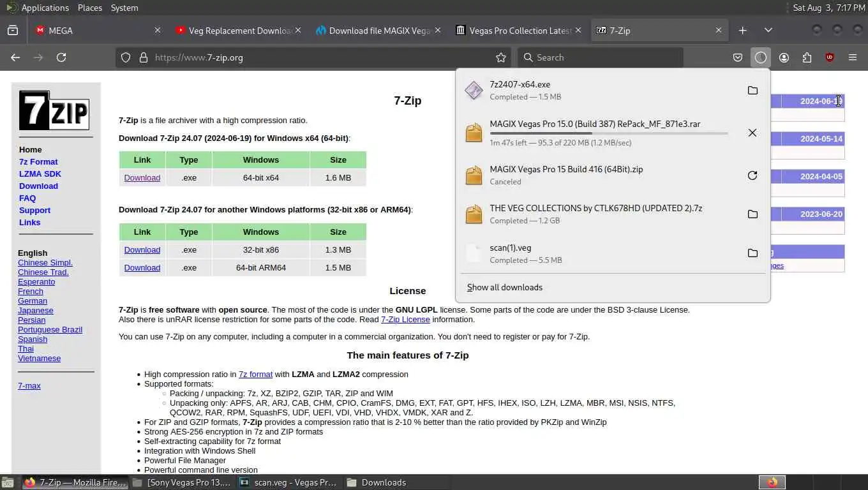Reload the current page
This screenshot has height=490, width=868.
point(61,57)
